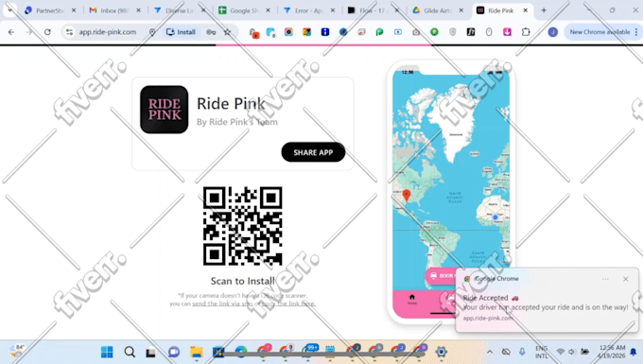Select the Ride Pink tab
The width and height of the screenshot is (643, 364).
500,10
